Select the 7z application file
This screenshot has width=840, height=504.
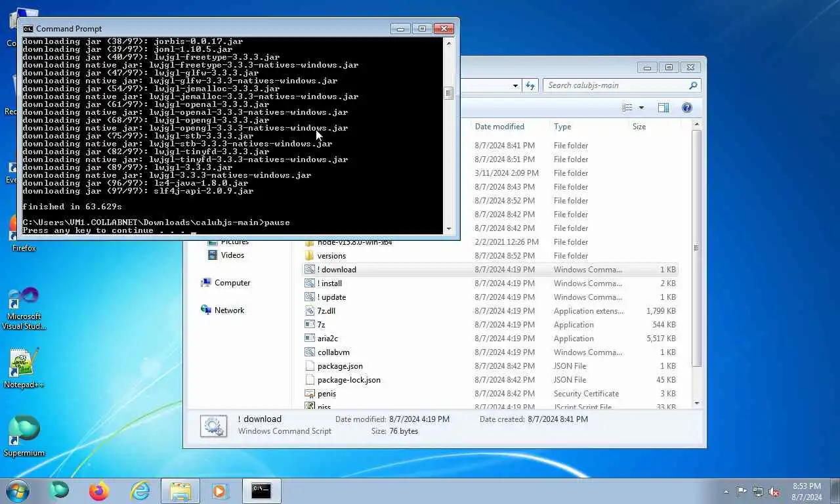pyautogui.click(x=321, y=325)
